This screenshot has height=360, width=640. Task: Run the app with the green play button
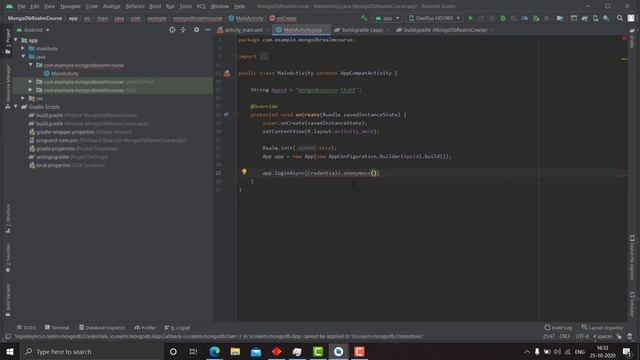click(x=471, y=18)
